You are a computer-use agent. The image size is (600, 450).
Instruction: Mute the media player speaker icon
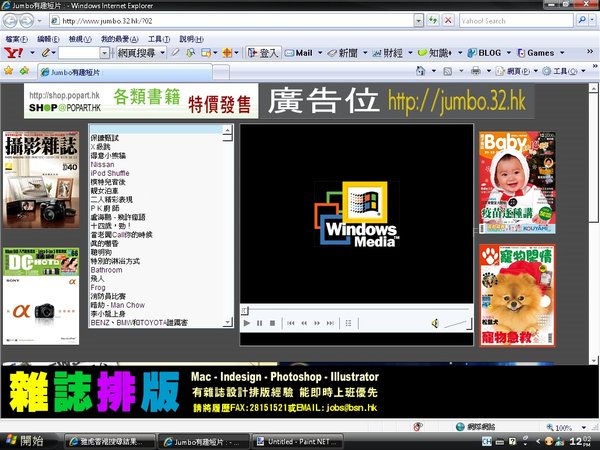click(435, 323)
